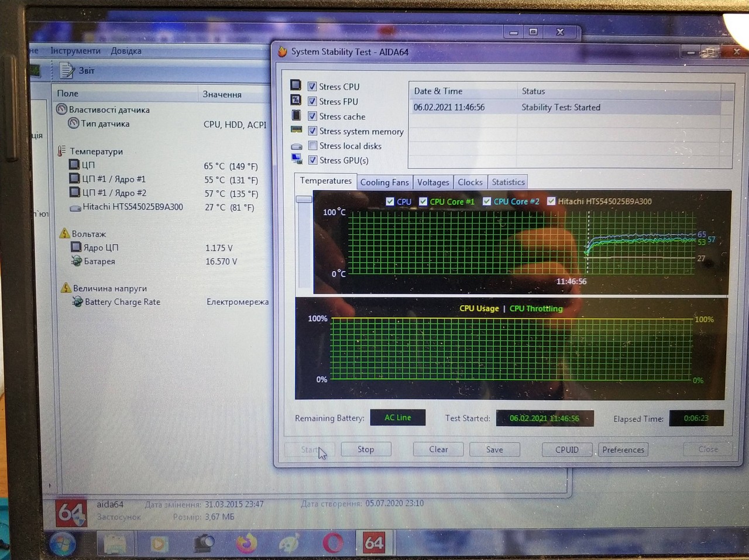Click the Windows Start orb
The width and height of the screenshot is (749, 560).
[x=63, y=544]
